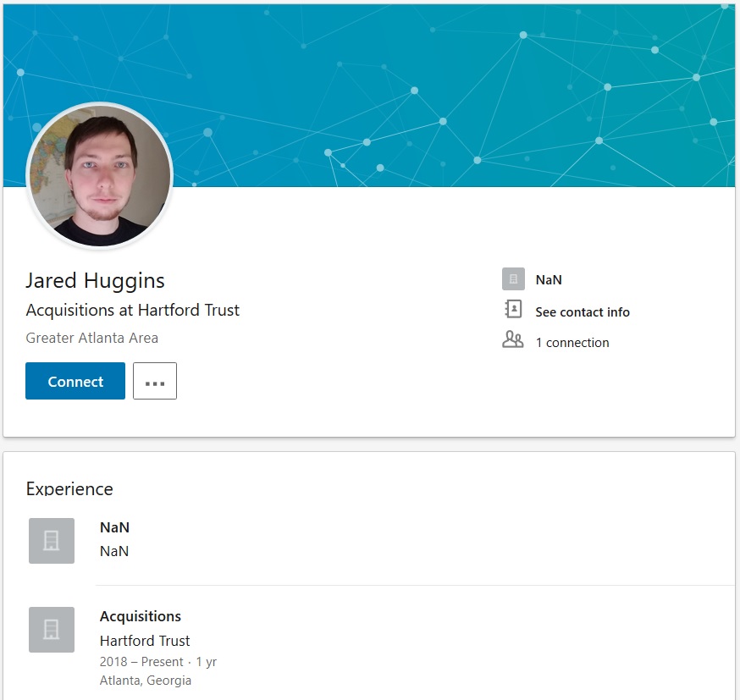
Task: Click the Atlanta, Georgia location text
Action: coord(146,681)
